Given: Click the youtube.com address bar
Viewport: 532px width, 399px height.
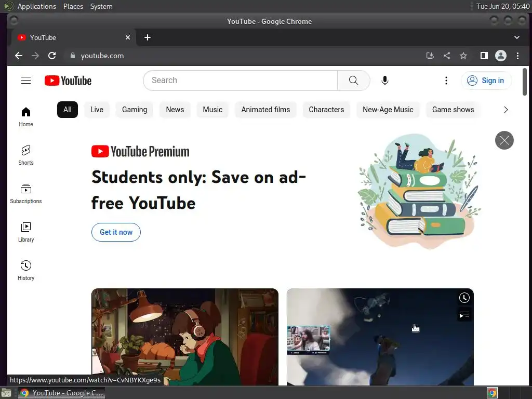Looking at the screenshot, I should 244,56.
